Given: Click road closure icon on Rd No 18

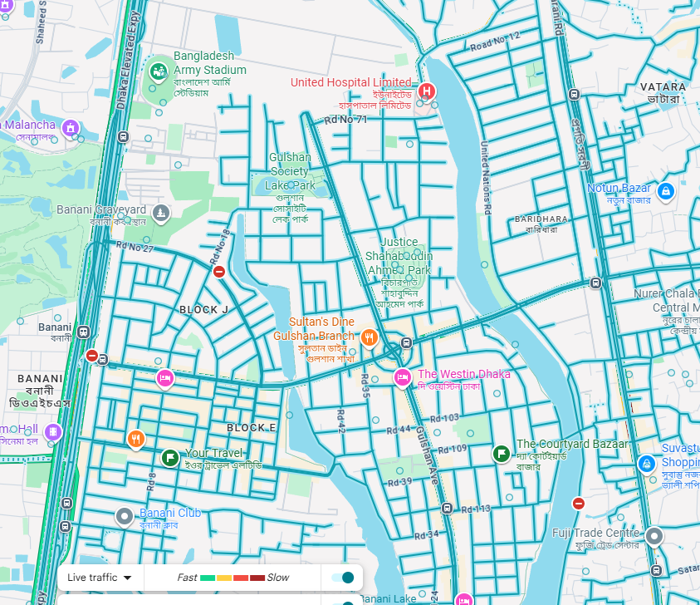Looking at the screenshot, I should [218, 272].
